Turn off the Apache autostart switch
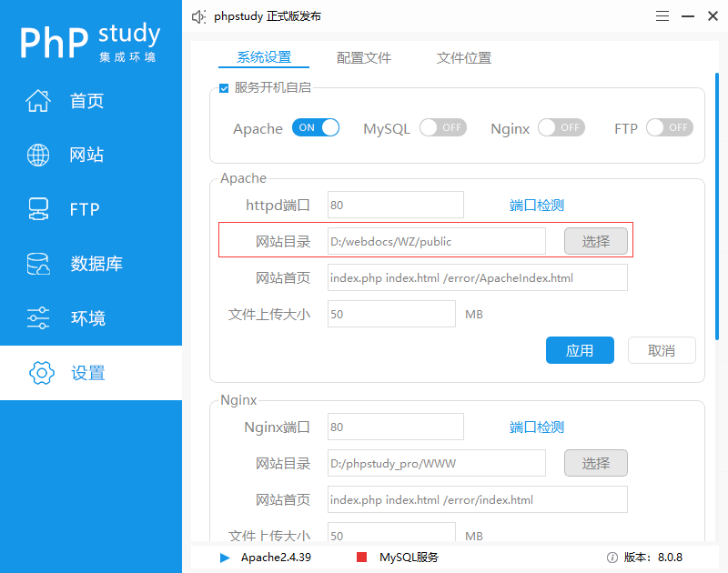Image resolution: width=728 pixels, height=573 pixels. pos(316,127)
